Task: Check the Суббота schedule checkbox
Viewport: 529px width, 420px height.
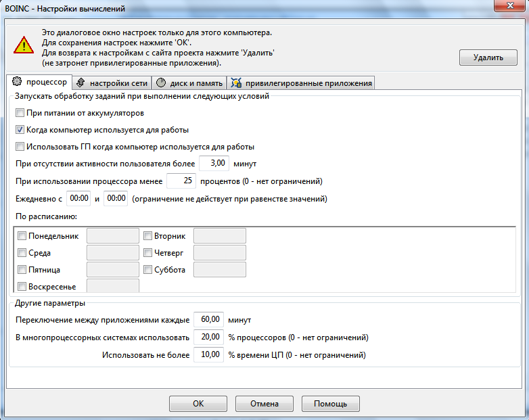Action: point(147,270)
